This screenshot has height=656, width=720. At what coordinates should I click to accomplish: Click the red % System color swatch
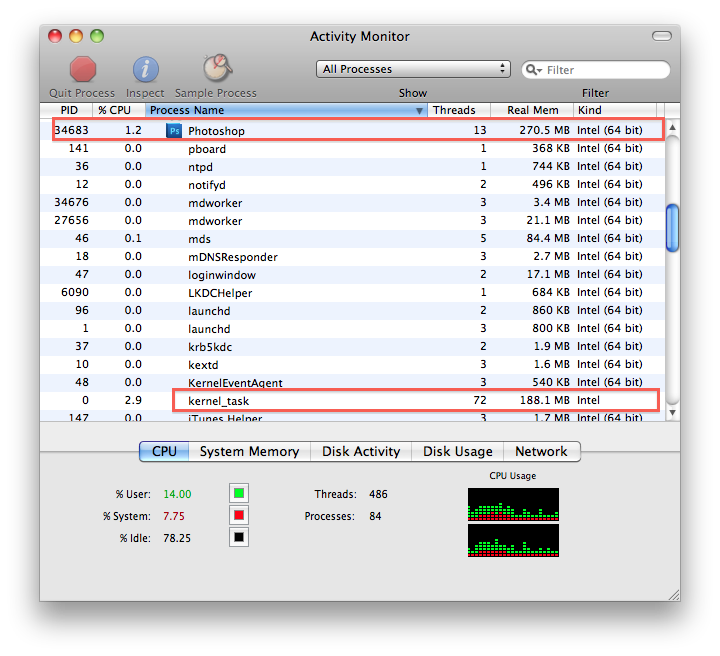pyautogui.click(x=239, y=516)
